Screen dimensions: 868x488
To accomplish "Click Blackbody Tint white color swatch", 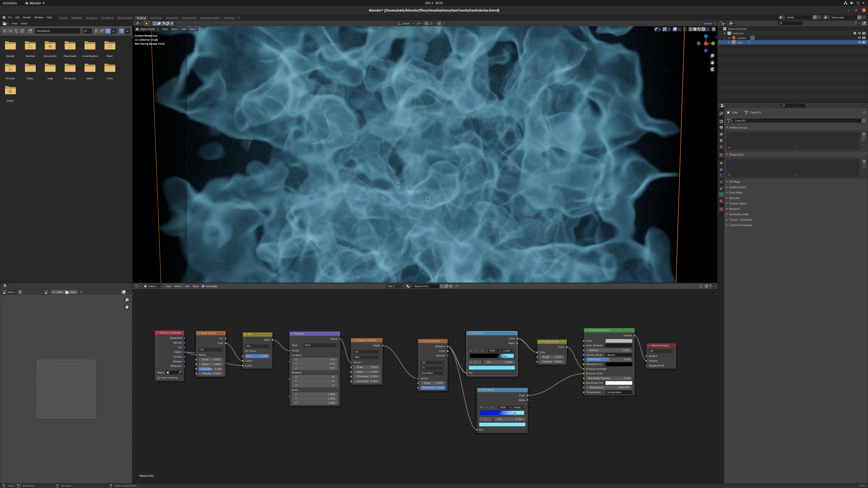I will [x=619, y=383].
